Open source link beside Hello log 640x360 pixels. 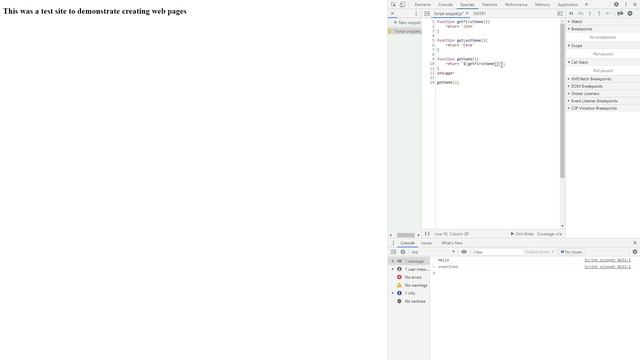[x=607, y=260]
